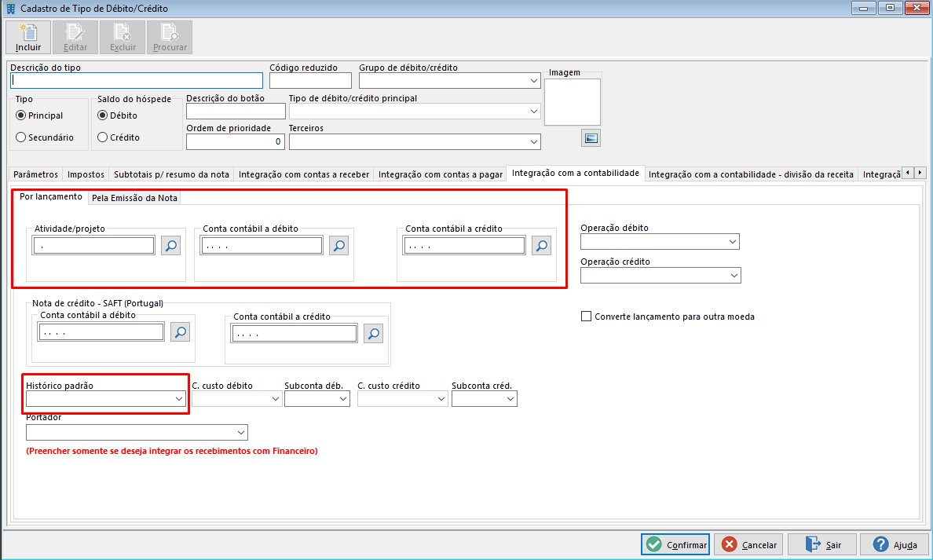Open Ajuda help button
933x560 pixels.
tap(895, 544)
